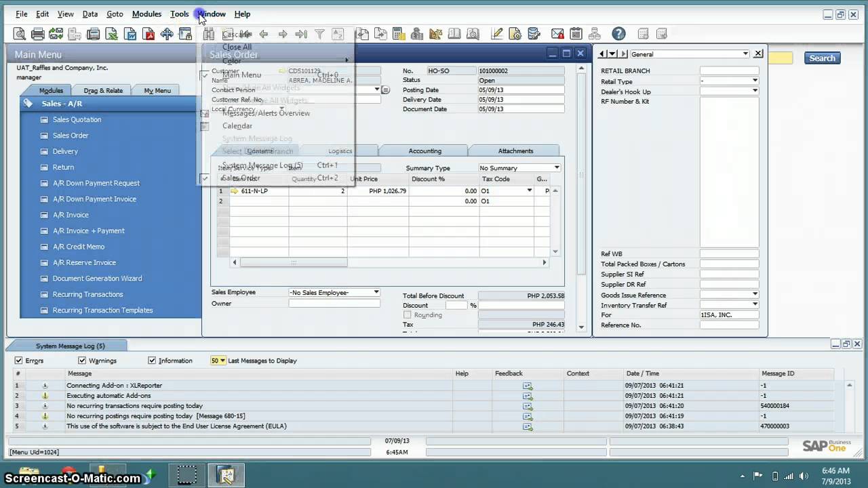Click the Layout Designer icon

515,34
